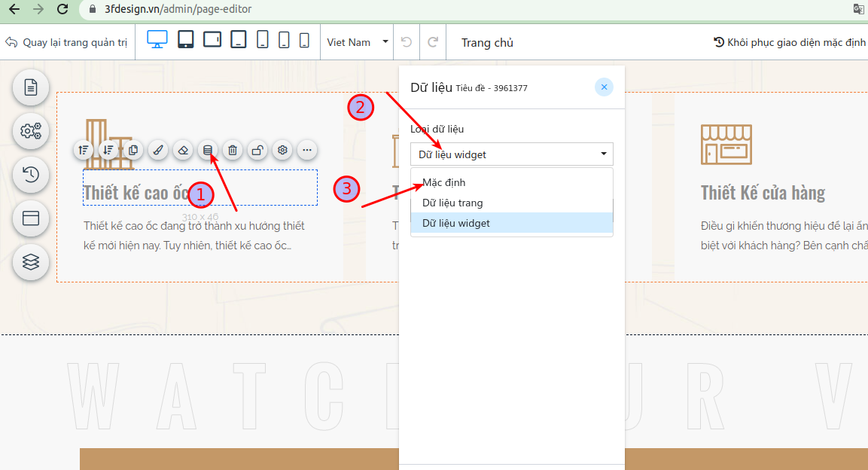
Task: Open the paintbrush style tool
Action: click(x=158, y=150)
